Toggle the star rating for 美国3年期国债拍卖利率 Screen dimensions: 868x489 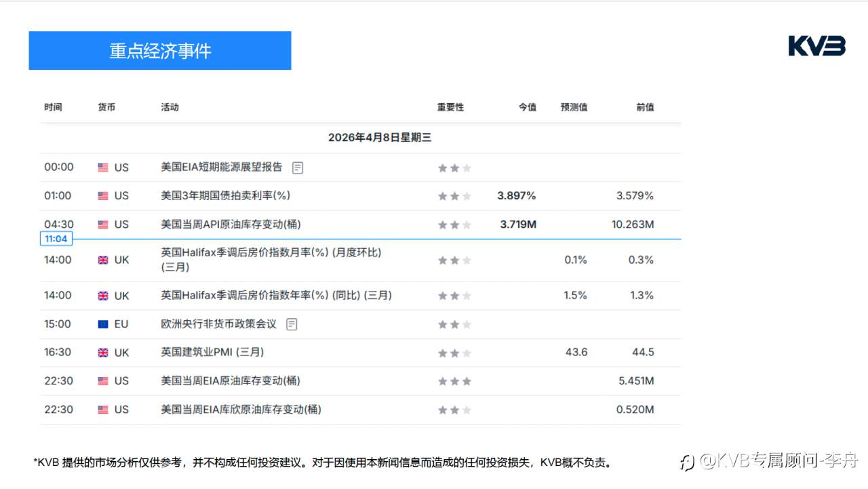pos(453,195)
